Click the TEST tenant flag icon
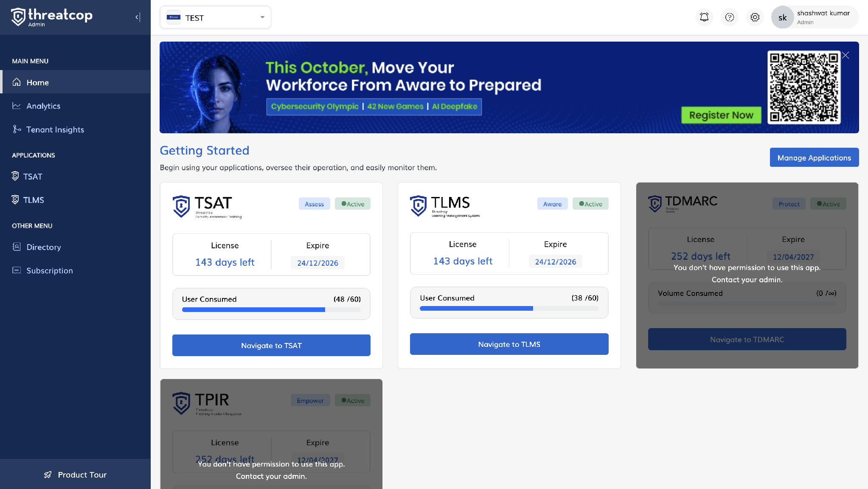Image resolution: width=868 pixels, height=489 pixels. [173, 17]
